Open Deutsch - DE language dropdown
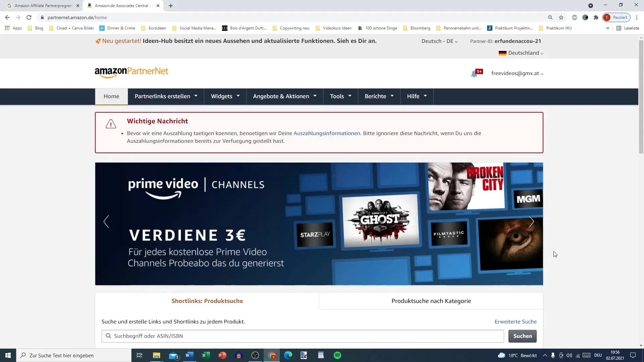The image size is (644, 362). click(x=440, y=41)
